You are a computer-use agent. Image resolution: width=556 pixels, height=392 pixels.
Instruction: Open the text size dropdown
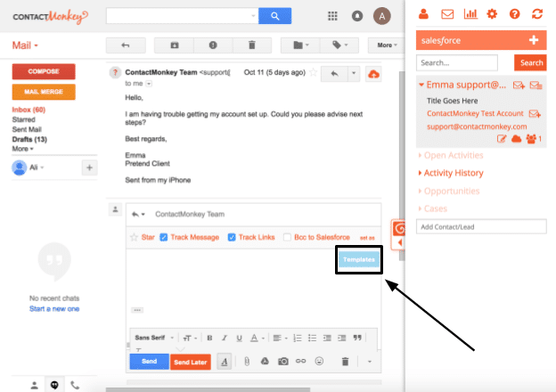tap(190, 339)
